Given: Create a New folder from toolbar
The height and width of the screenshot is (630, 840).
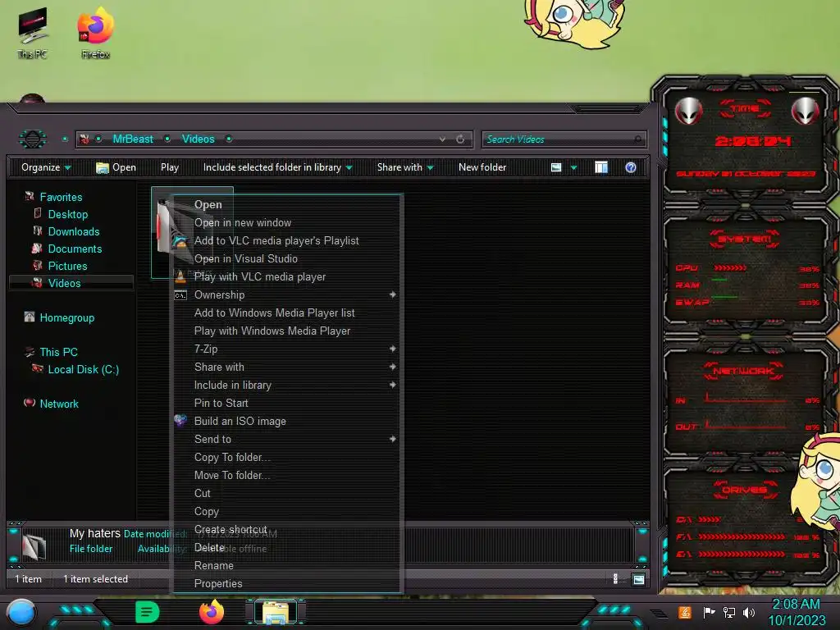Looking at the screenshot, I should point(482,167).
